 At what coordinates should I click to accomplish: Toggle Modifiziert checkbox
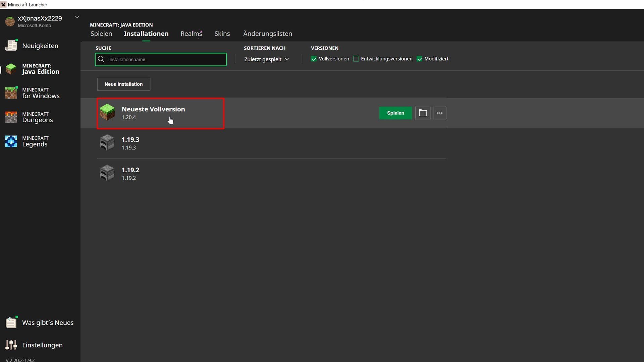(419, 59)
